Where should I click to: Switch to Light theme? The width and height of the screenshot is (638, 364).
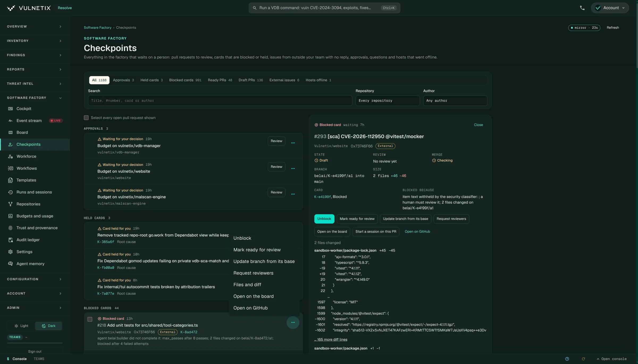tap(21, 326)
